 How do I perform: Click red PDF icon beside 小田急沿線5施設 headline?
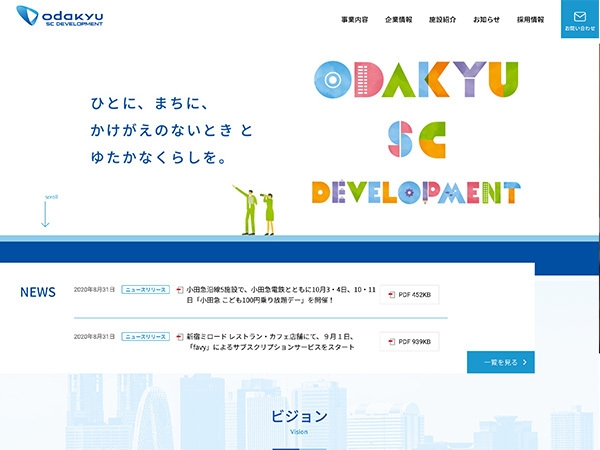[x=180, y=290]
